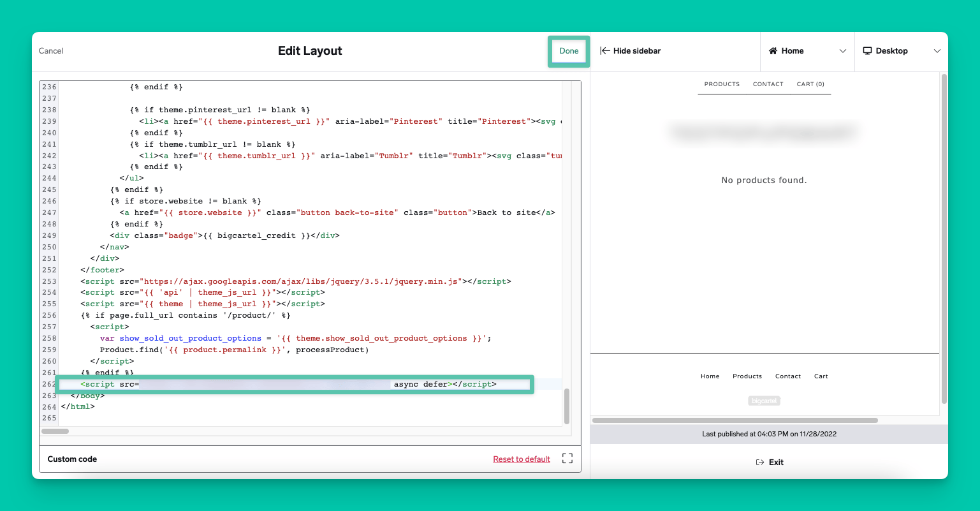Click 'No products found.' text in preview
Image resolution: width=980 pixels, height=511 pixels.
[764, 181]
